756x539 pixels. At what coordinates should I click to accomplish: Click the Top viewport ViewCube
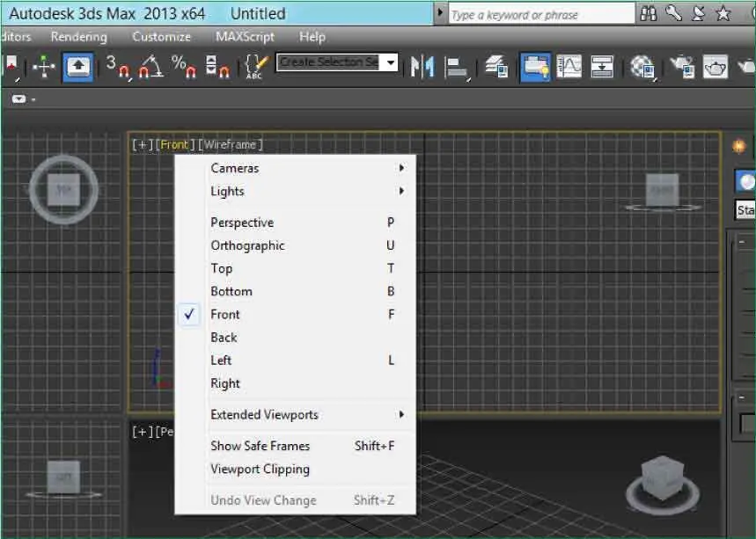pos(63,190)
